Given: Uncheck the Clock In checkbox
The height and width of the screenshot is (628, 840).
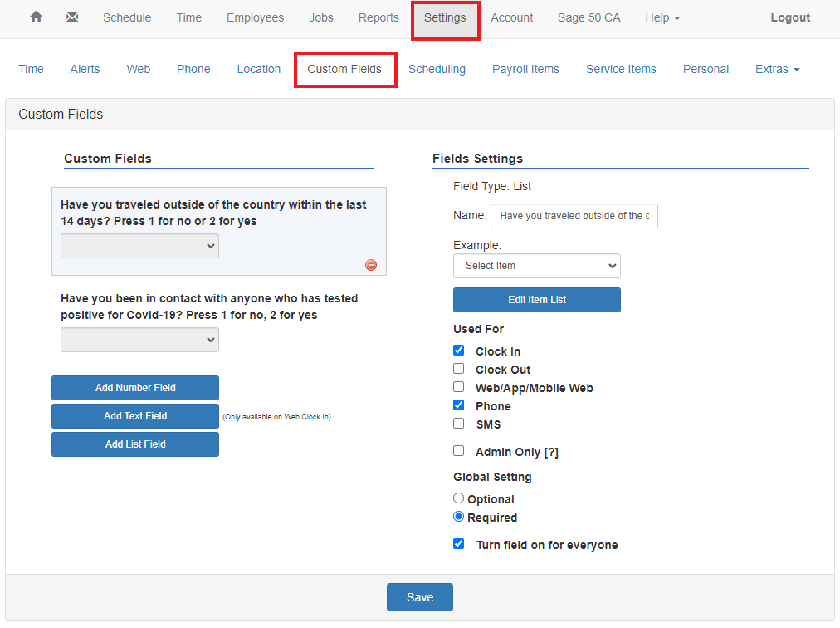Looking at the screenshot, I should pos(458,351).
